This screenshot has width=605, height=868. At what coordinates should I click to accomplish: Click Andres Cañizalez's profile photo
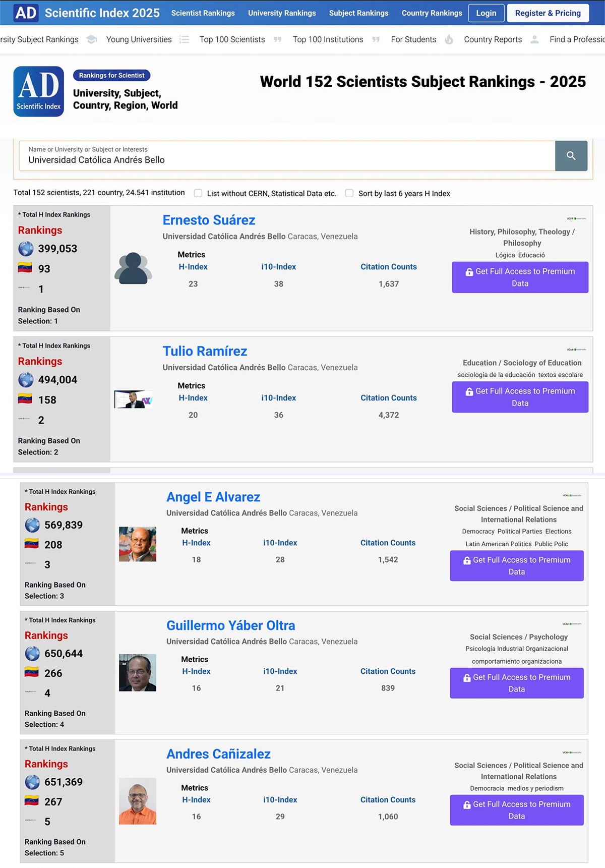click(138, 801)
